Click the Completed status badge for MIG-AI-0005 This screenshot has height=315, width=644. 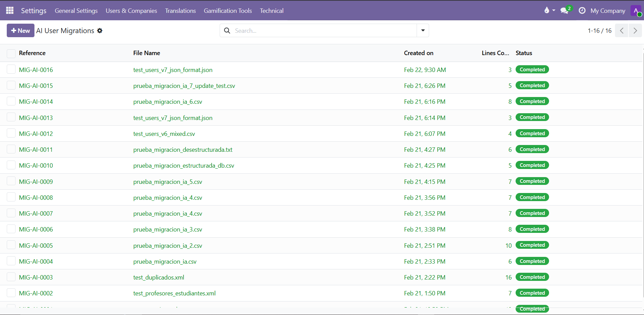click(532, 245)
